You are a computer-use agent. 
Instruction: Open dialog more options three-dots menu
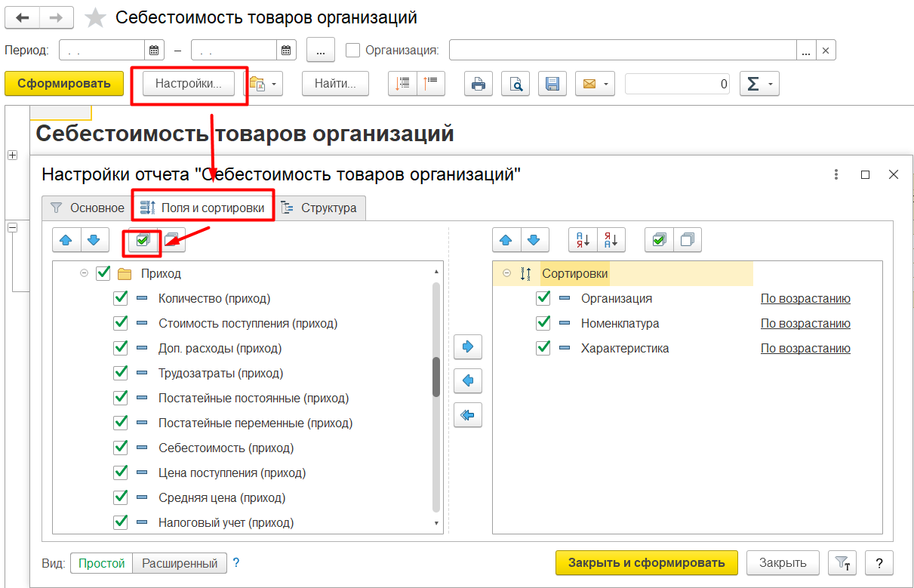tap(836, 174)
